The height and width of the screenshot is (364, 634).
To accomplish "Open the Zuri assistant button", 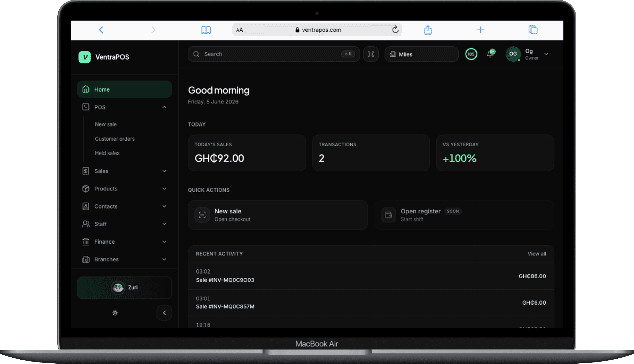I will coord(124,288).
